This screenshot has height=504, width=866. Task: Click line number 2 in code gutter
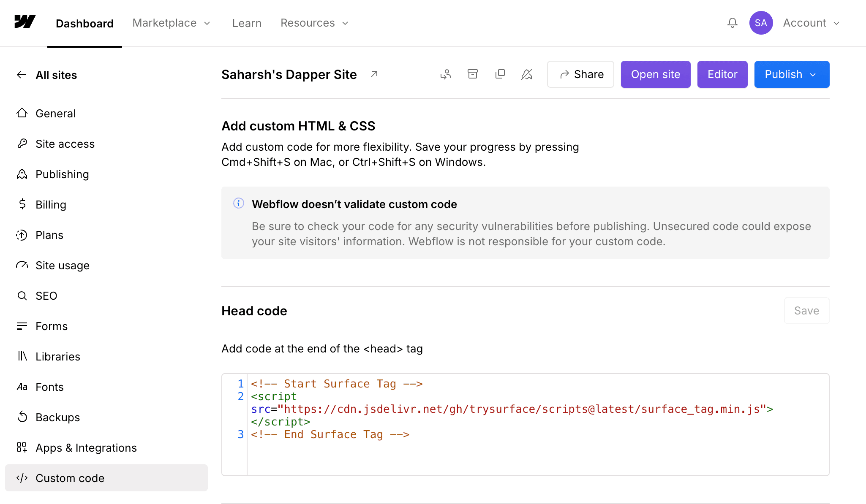[x=240, y=396]
